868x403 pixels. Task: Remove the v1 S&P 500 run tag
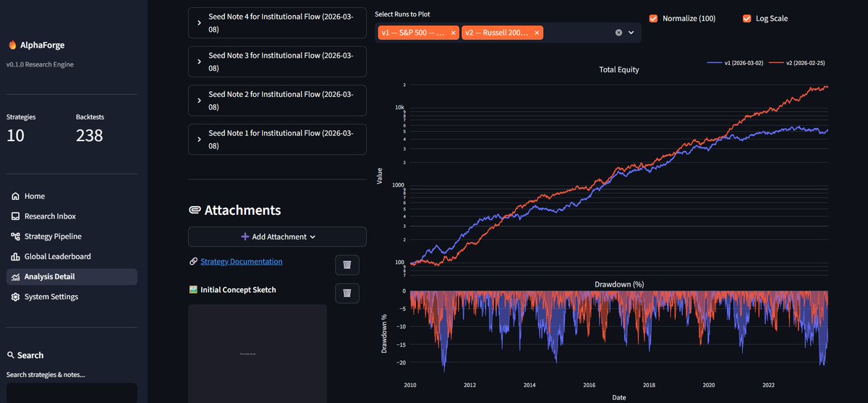[454, 33]
